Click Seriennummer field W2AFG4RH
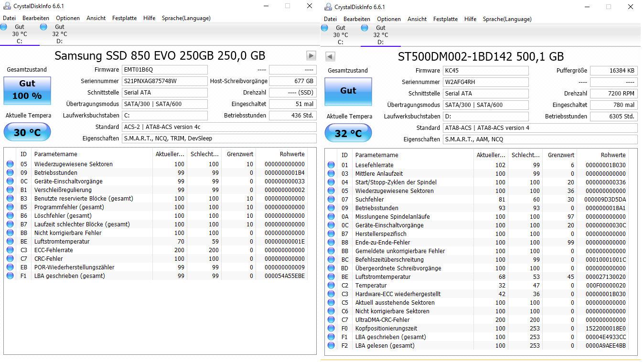 486,82
